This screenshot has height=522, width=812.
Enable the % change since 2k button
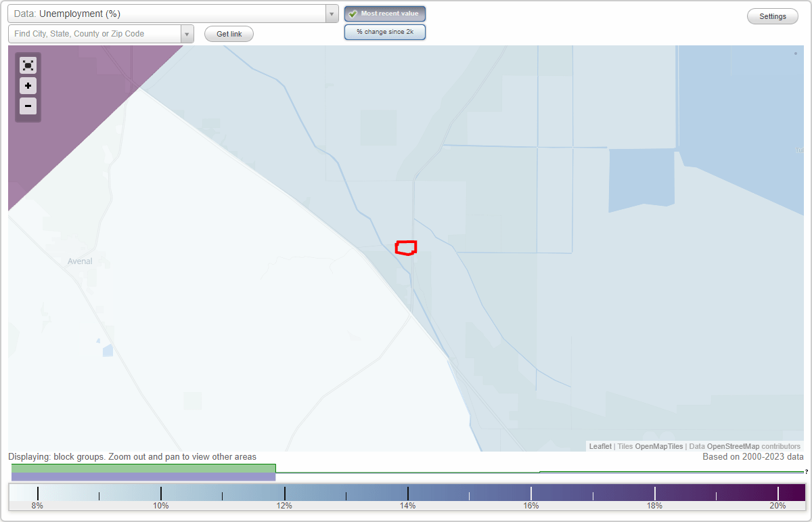(x=385, y=31)
